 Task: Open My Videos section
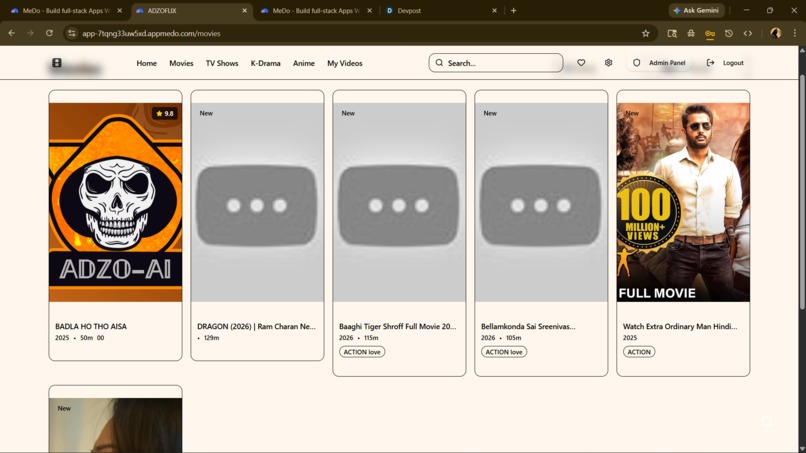(345, 63)
